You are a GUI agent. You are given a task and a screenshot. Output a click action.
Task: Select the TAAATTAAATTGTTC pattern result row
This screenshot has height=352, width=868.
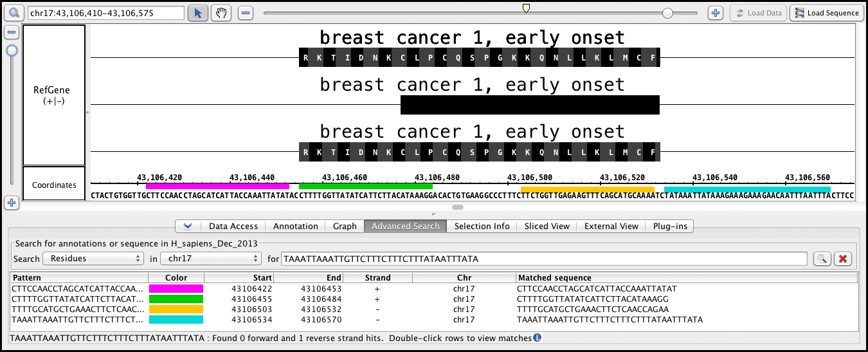[x=78, y=320]
